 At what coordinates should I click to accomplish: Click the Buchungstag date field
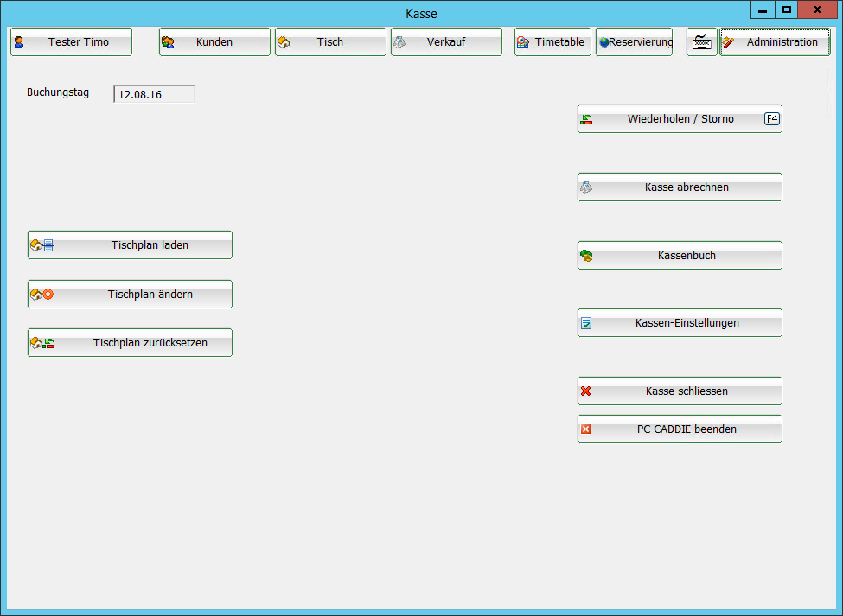154,94
